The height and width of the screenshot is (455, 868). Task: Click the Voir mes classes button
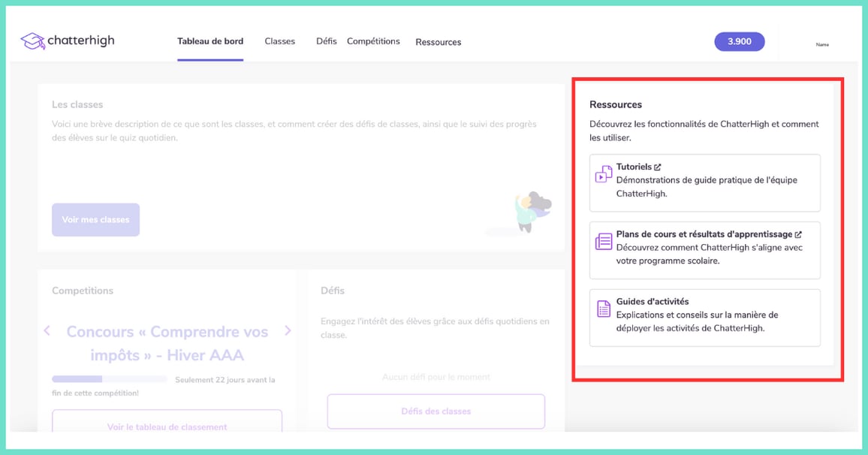click(95, 219)
